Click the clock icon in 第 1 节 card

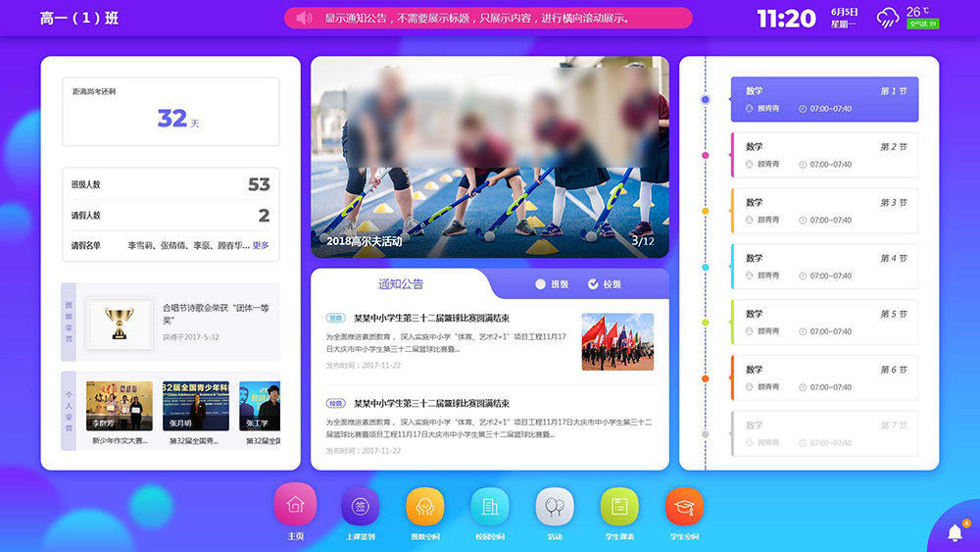point(803,109)
